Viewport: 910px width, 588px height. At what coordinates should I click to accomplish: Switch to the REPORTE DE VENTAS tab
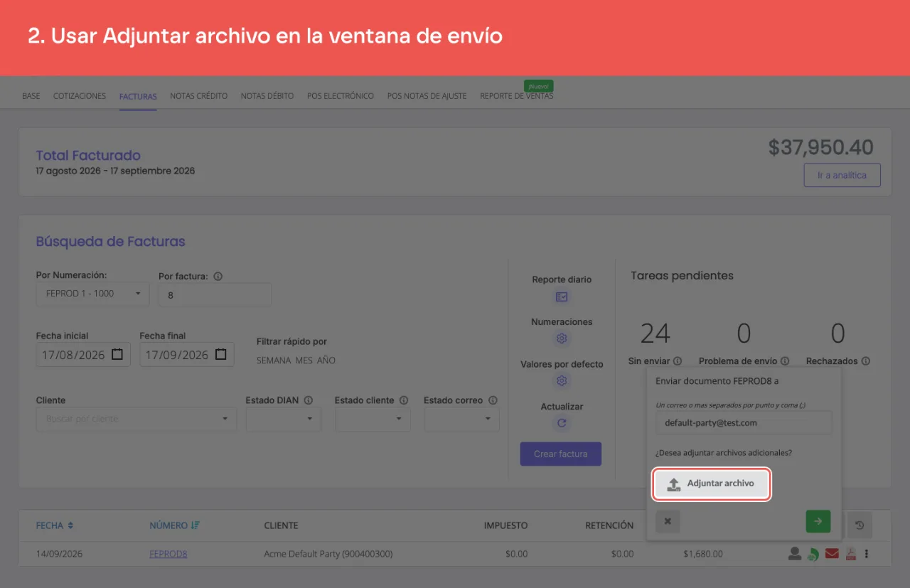tap(516, 96)
